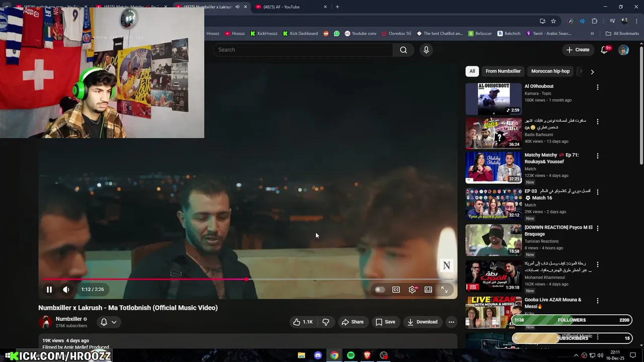The height and width of the screenshot is (362, 644).
Task: Open the Al O9houbout video thumbnail
Action: (494, 99)
